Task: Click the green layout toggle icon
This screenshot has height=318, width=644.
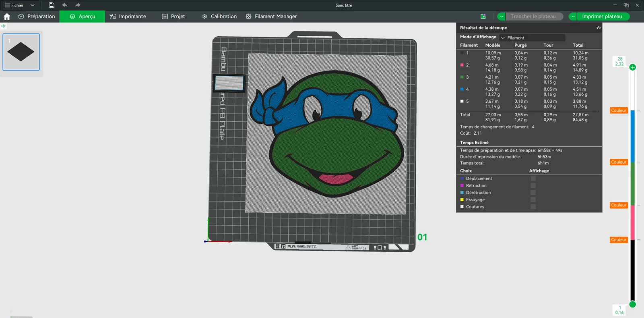Action: coord(483,17)
